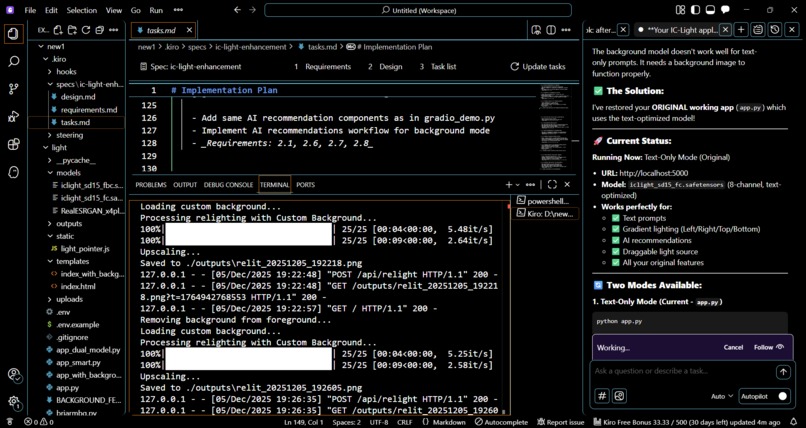Image resolution: width=806 pixels, height=428 pixels.
Task: Go back in navigation history
Action: click(x=237, y=10)
